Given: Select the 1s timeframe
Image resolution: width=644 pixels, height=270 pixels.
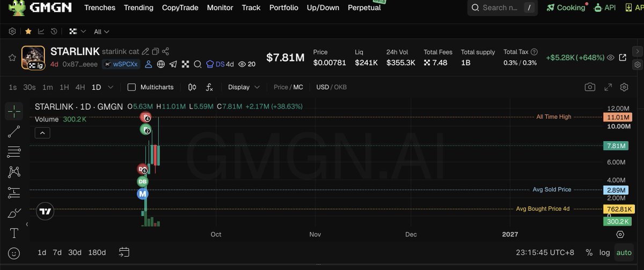Looking at the screenshot, I should tap(13, 87).
